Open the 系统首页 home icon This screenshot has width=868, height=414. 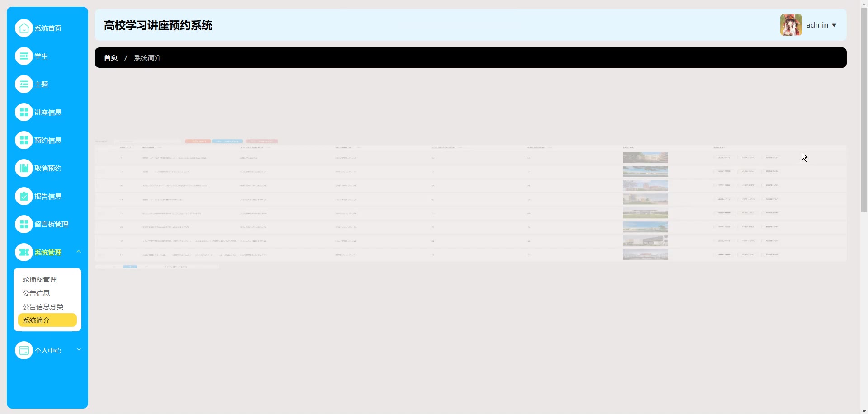coord(24,28)
